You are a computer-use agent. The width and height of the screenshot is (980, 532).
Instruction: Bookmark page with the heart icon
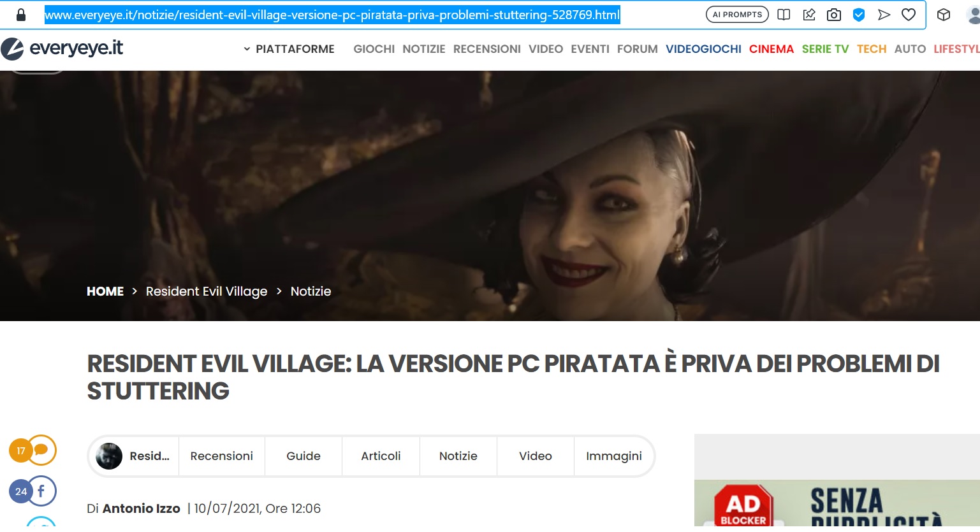(x=909, y=15)
